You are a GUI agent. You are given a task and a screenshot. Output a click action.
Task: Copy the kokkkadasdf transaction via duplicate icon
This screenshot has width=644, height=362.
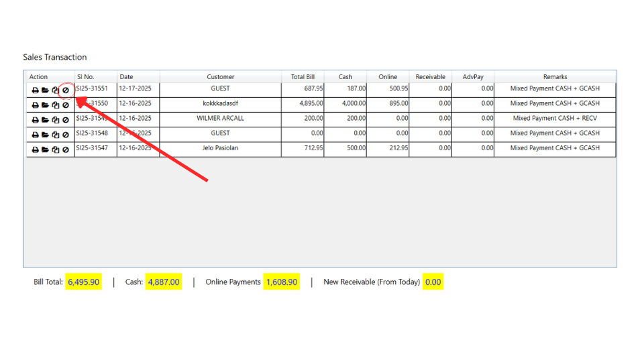(x=56, y=105)
